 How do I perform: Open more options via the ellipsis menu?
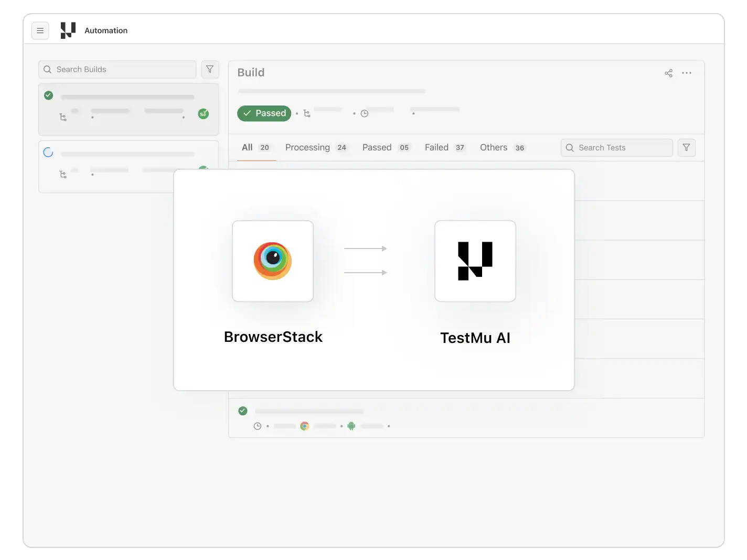pyautogui.click(x=687, y=73)
